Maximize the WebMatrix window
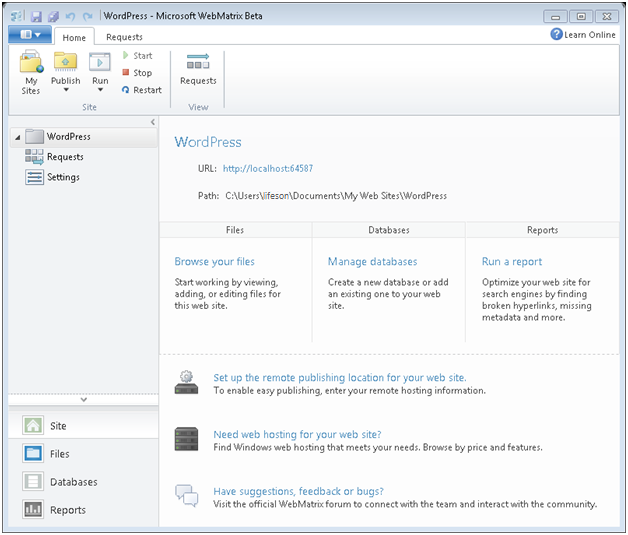628x535 pixels. point(581,17)
